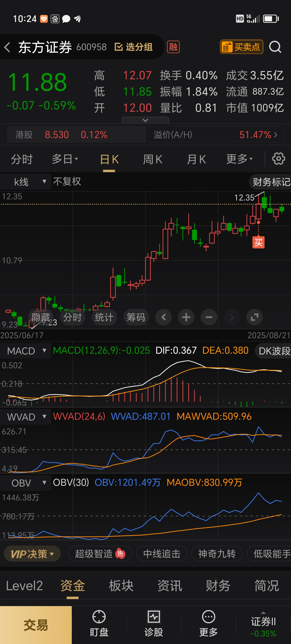The height and width of the screenshot is (644, 291).
Task: Open the 多日 multi-day dropdown
Action: (x=65, y=159)
